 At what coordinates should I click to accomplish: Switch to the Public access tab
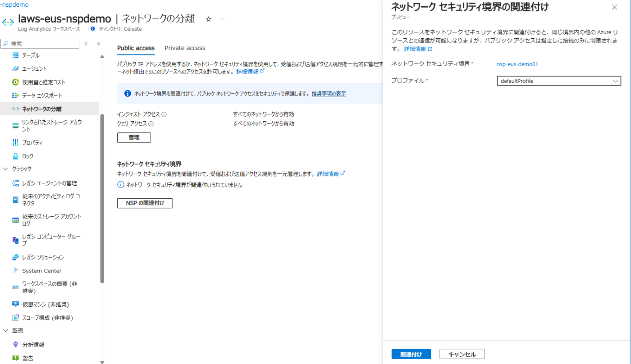pos(136,48)
